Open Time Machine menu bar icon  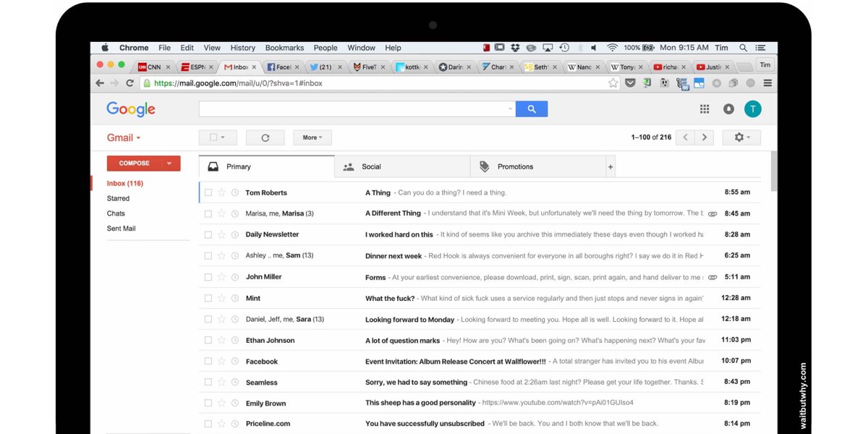tap(564, 48)
